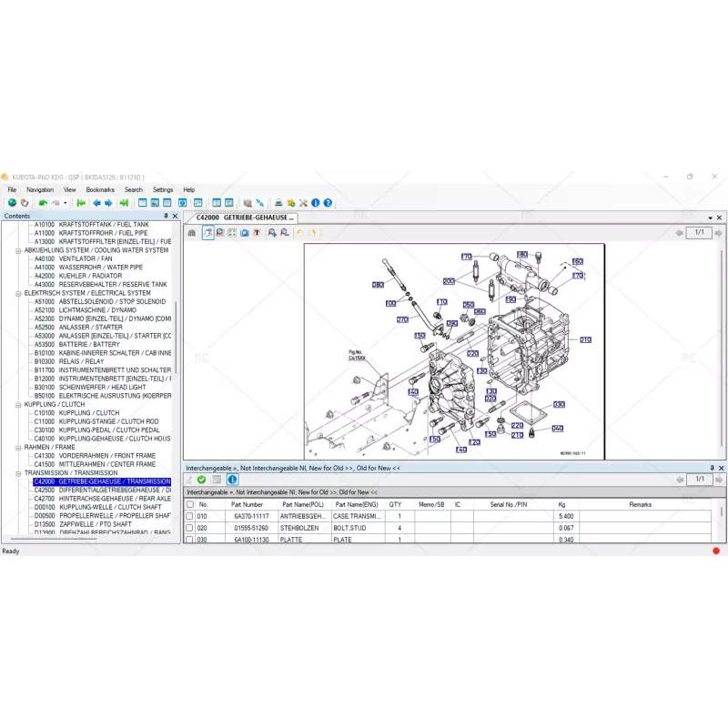Check the box for part 010 row
This screenshot has width=728, height=728.
pyautogui.click(x=189, y=516)
